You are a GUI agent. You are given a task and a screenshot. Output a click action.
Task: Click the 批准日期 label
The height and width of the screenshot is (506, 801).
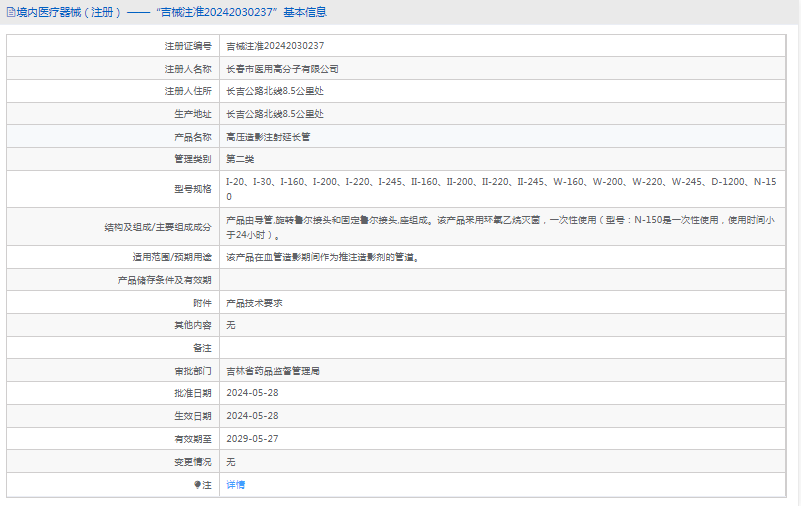pos(193,393)
